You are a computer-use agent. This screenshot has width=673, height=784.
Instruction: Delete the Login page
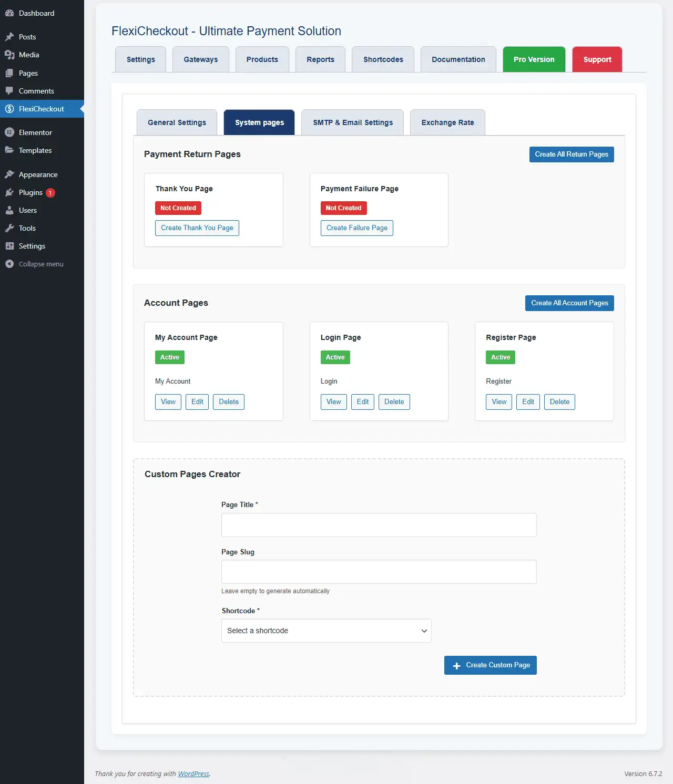pyautogui.click(x=394, y=402)
